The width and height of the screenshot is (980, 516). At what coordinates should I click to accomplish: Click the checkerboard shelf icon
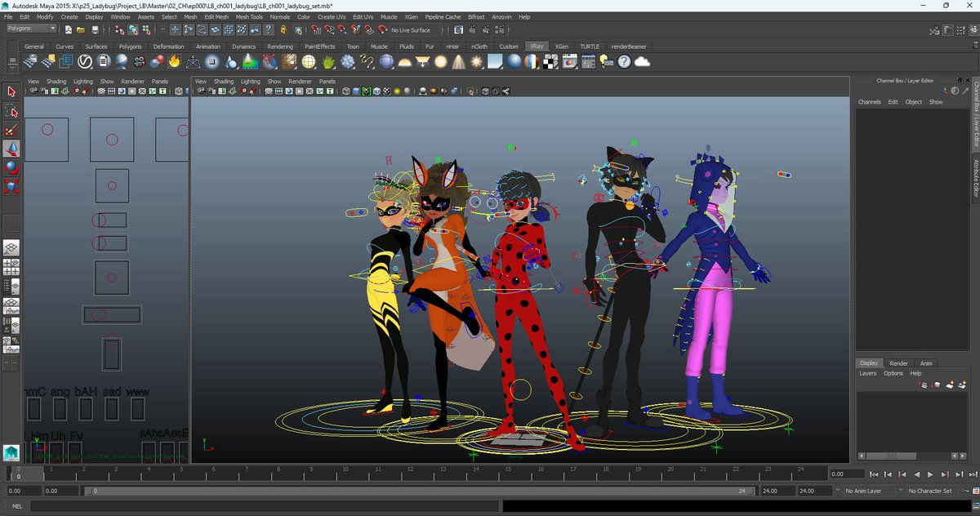tap(551, 61)
